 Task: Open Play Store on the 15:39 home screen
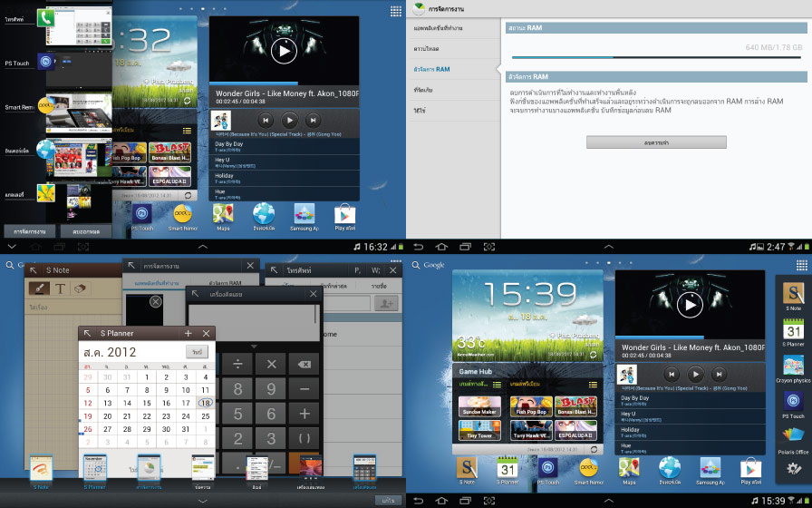(751, 470)
